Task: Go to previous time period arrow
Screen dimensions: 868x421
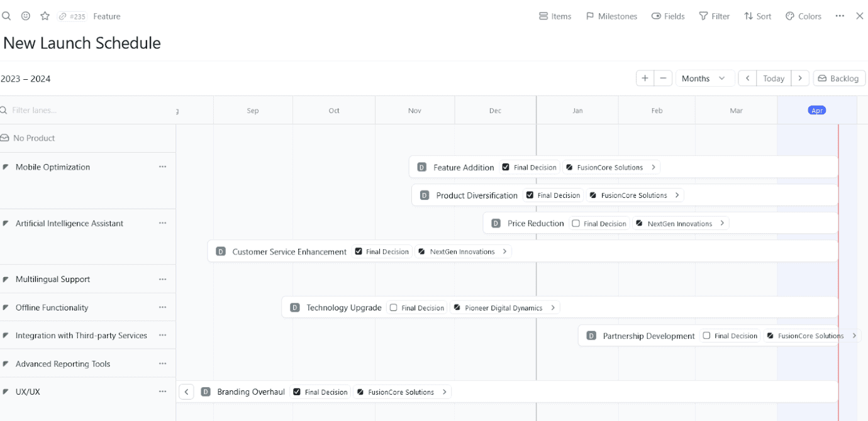Action: 747,79
